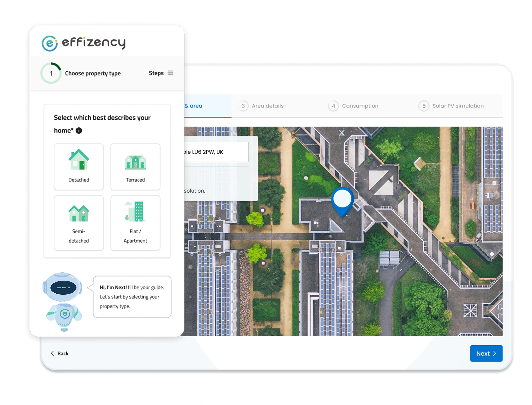Click the step 1 progress circle

tap(51, 73)
